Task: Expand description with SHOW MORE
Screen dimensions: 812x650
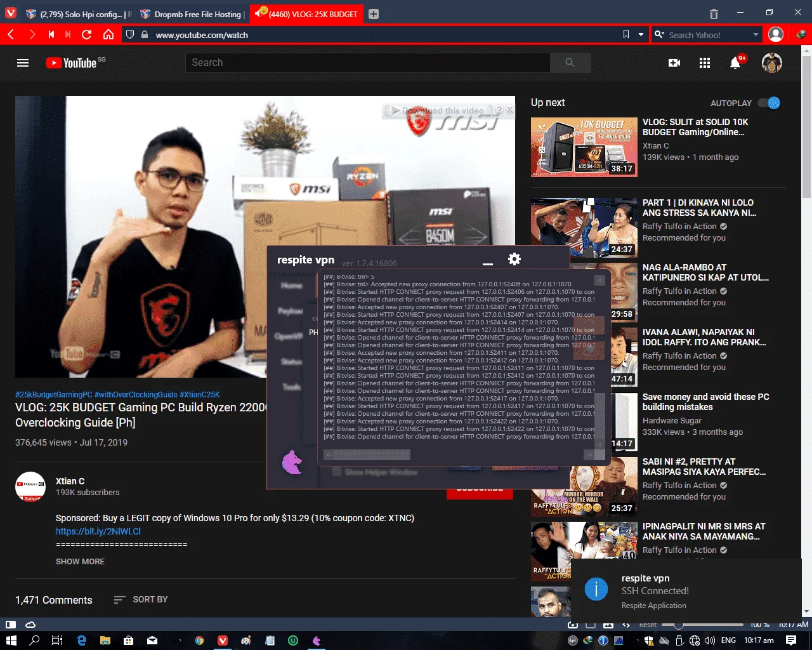Action: point(80,561)
